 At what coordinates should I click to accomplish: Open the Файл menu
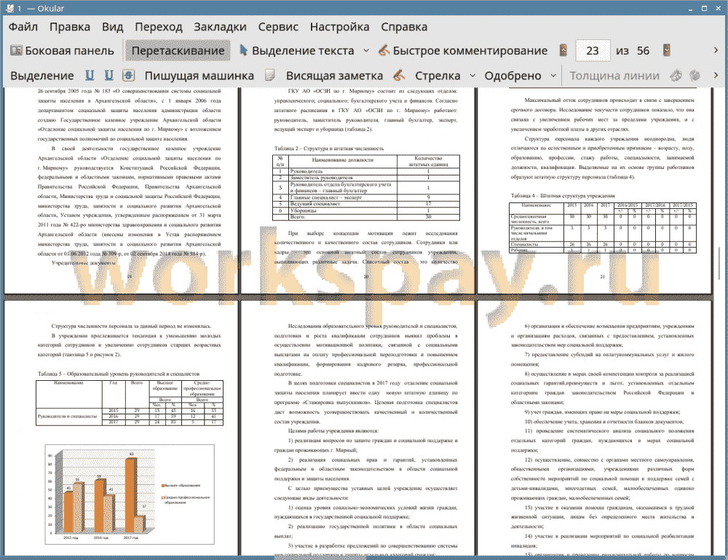coord(23,27)
